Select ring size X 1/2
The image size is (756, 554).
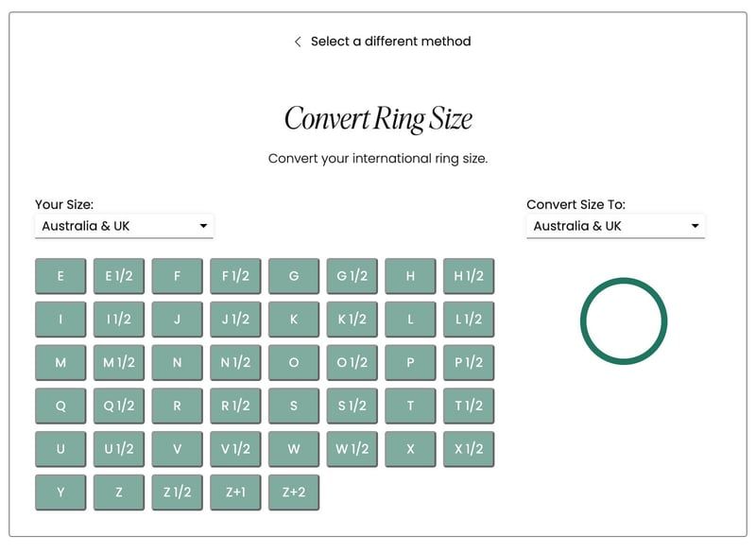click(x=469, y=449)
